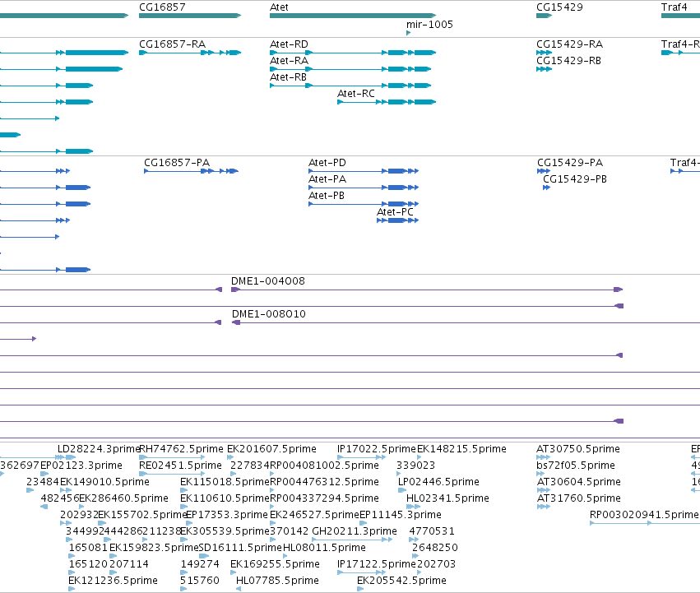Select the Atet-RD transcript label
Screen dimensions: 700x593
coord(289,44)
